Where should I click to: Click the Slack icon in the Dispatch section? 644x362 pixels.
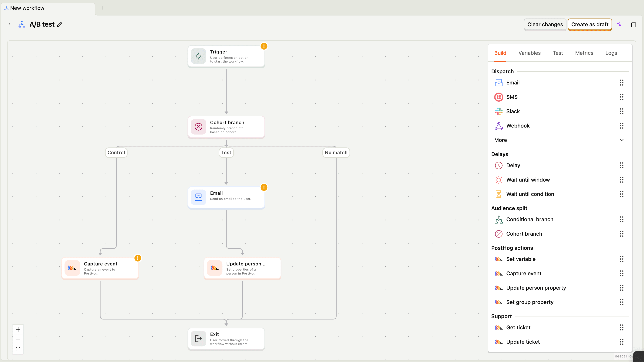pyautogui.click(x=499, y=111)
